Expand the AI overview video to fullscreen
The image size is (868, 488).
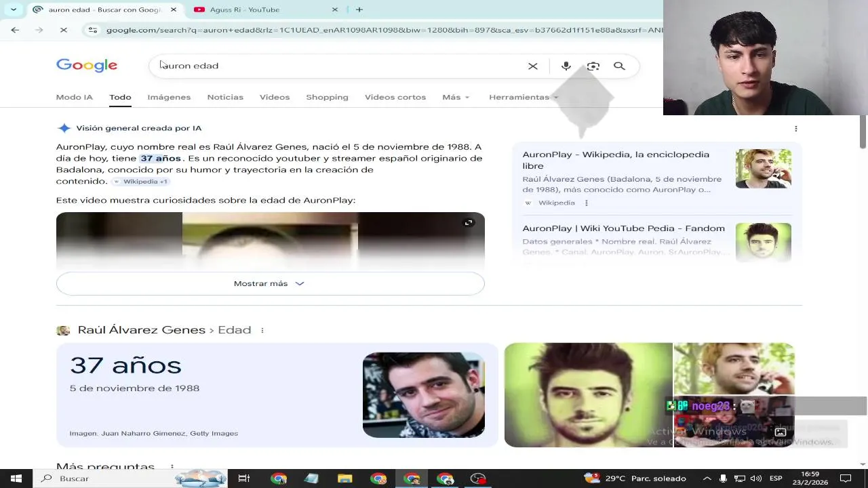pyautogui.click(x=469, y=223)
